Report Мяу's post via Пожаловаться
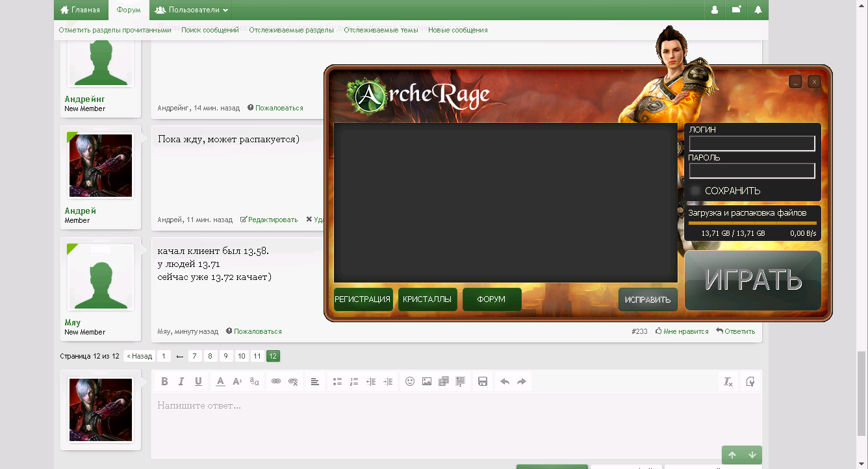Viewport: 868px width, 469px height. [253, 331]
